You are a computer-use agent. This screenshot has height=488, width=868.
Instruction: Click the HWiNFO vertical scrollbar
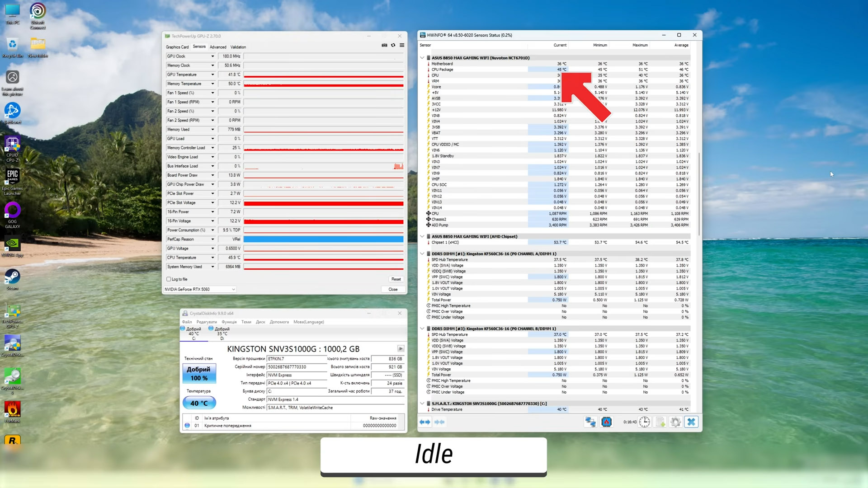tap(699, 194)
